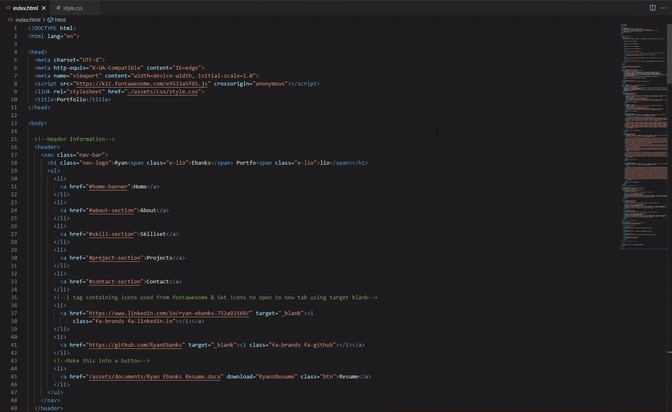The width and height of the screenshot is (672, 412).
Task: Click the LinkedIn profile URL
Action: [170, 313]
